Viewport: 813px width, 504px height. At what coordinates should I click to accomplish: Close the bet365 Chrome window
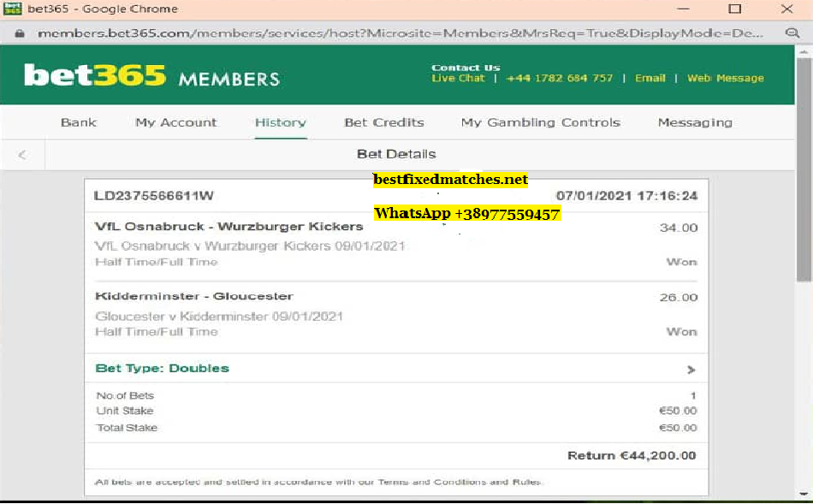pyautogui.click(x=786, y=9)
